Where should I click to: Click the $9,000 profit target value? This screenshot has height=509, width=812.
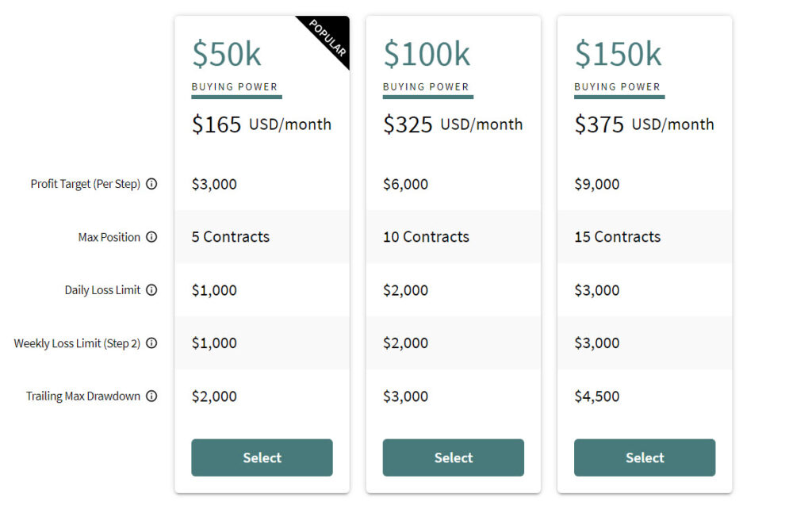597,184
